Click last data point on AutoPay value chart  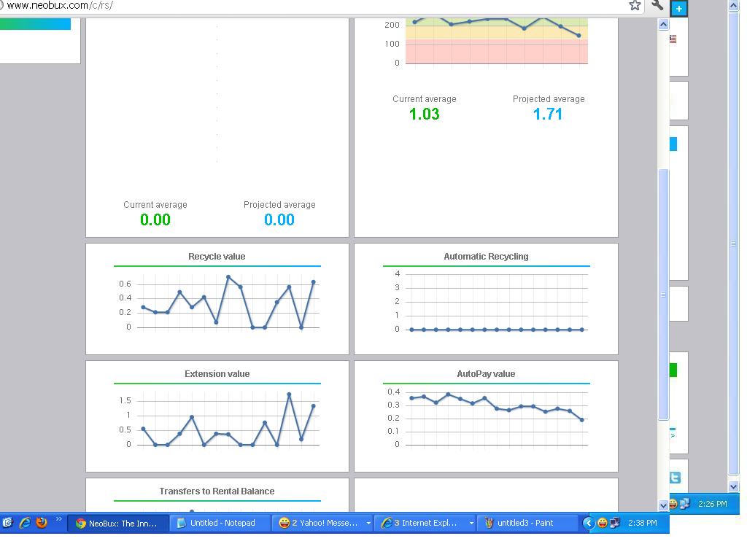(x=581, y=420)
